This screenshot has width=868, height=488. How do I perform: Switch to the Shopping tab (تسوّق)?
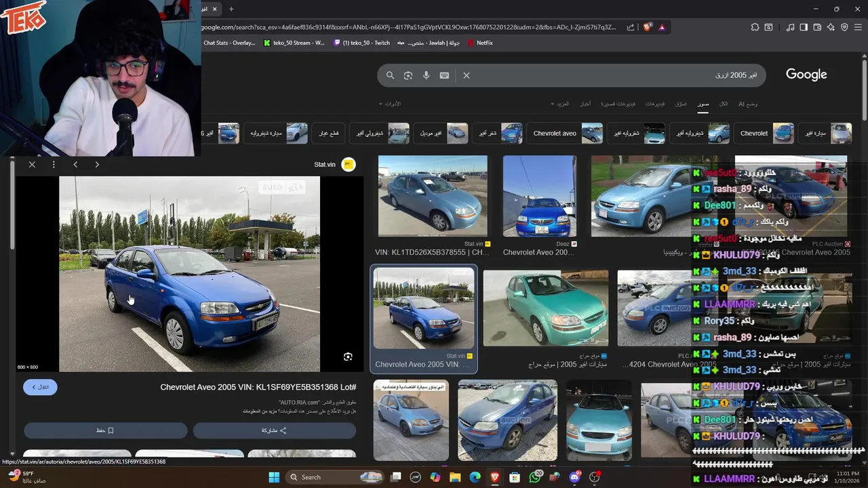[681, 104]
